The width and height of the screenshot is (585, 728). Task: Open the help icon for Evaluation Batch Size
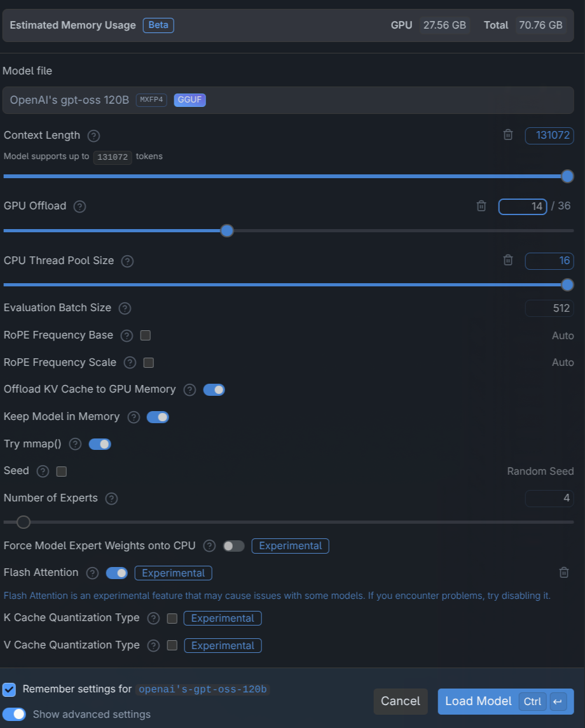pos(125,308)
